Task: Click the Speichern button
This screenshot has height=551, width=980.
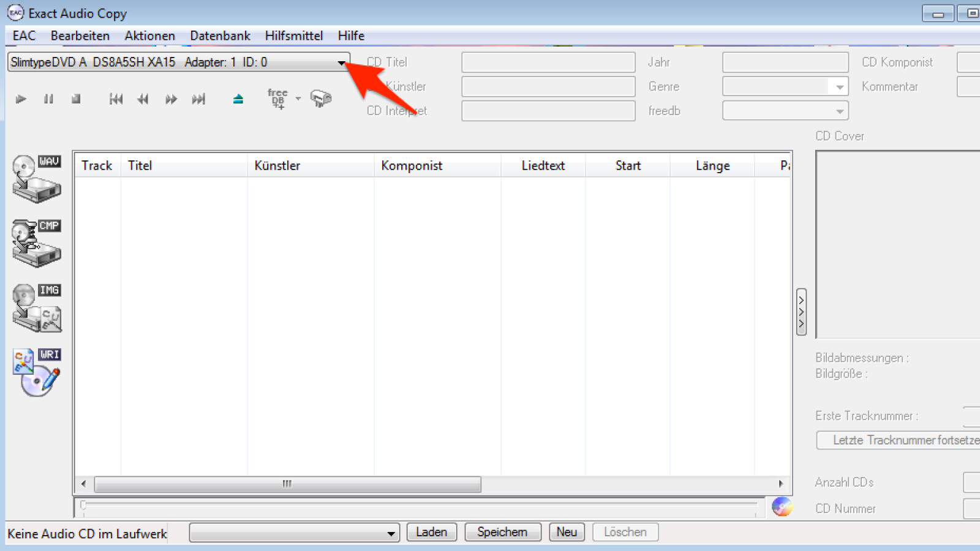Action: (x=502, y=532)
